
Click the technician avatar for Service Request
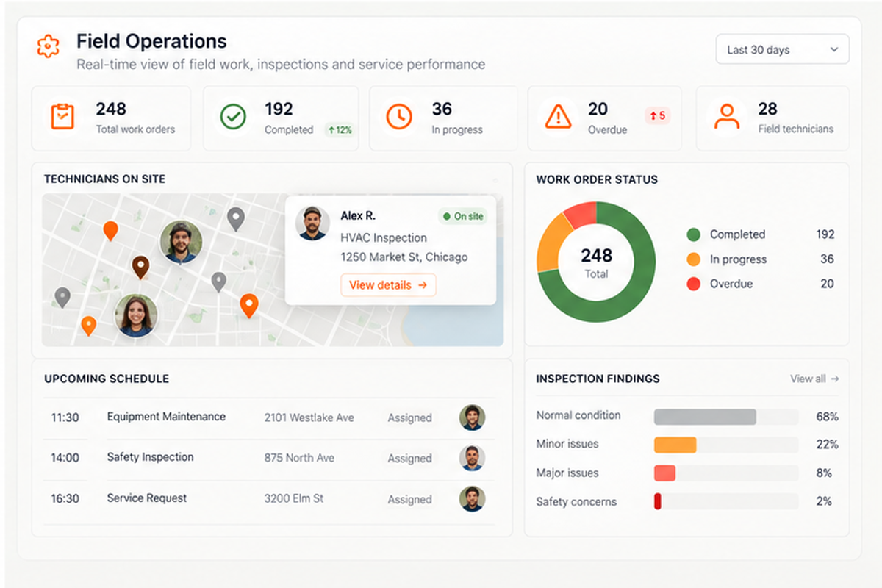tap(473, 498)
